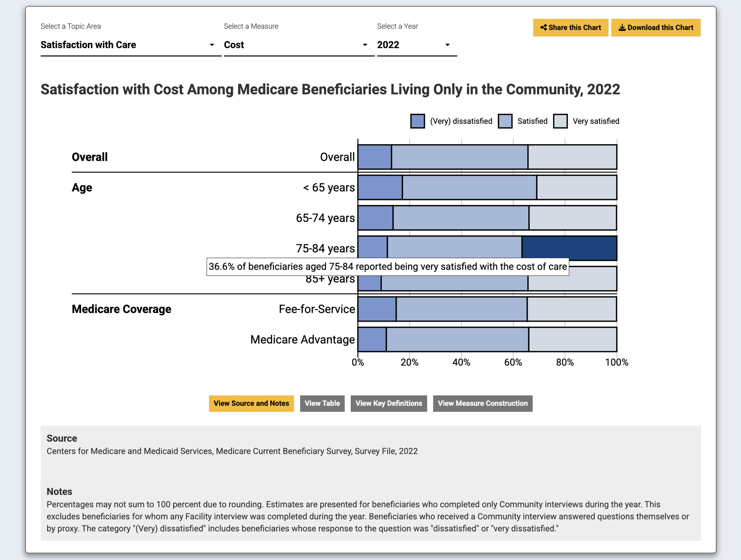Click the Very satisfied legend swatch
741x560 pixels.
click(x=560, y=121)
